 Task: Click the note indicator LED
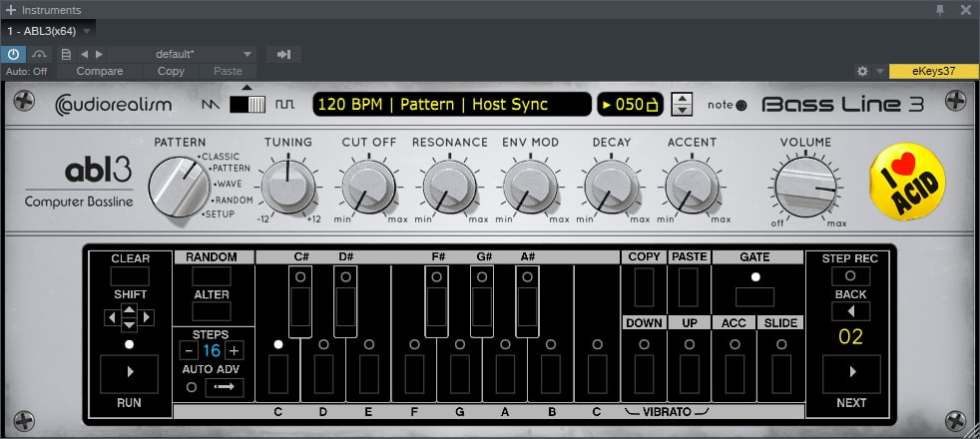click(x=741, y=106)
